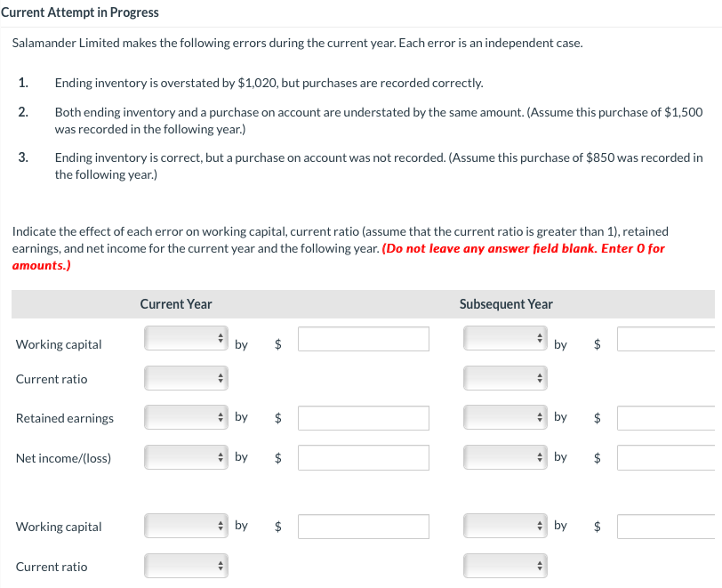Open Working capital effect dropdown for Current Year
The width and height of the screenshot is (722, 588).
[186, 338]
